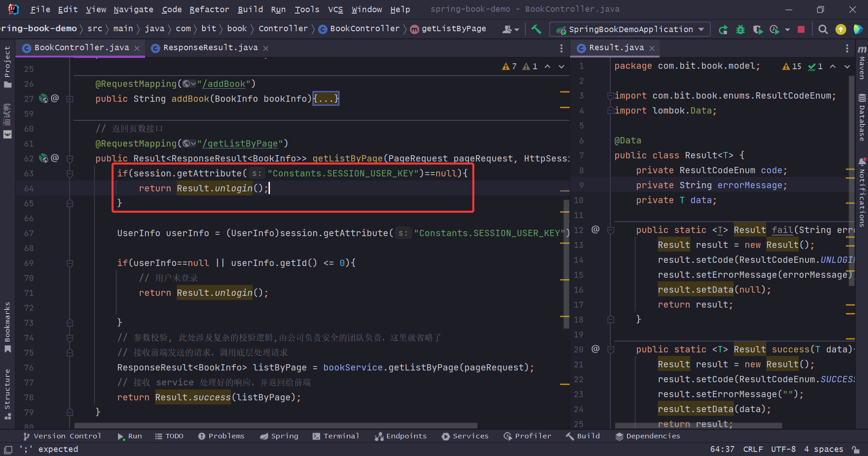Screen dimensions: 868x456
Task: Open the Navigate menu
Action: tap(133, 9)
